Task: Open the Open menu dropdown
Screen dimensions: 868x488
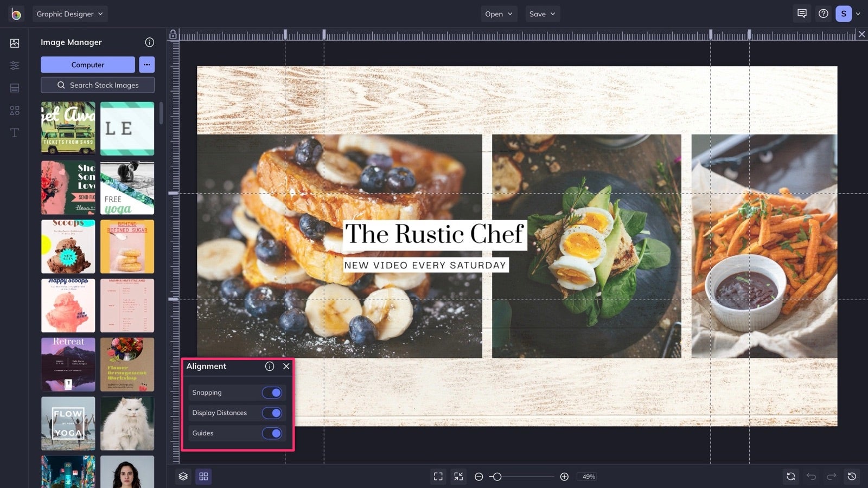Action: 498,14
